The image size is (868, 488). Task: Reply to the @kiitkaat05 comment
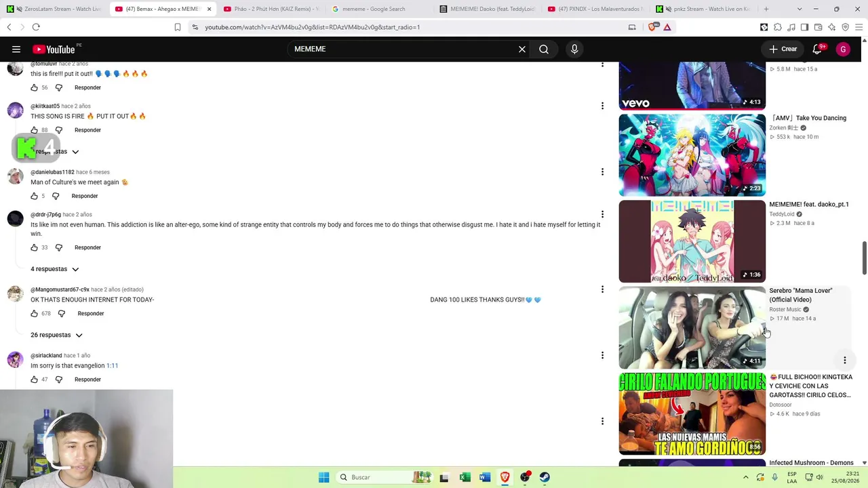pos(87,130)
